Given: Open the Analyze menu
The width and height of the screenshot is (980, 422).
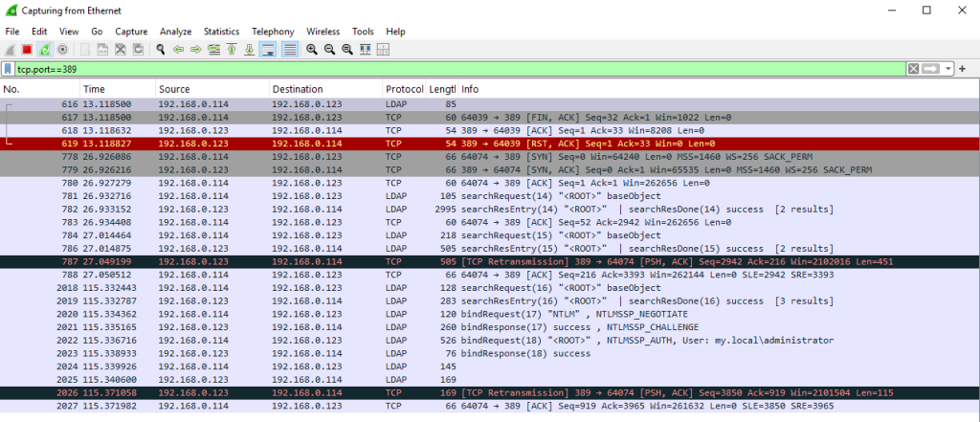Looking at the screenshot, I should coord(176,32).
